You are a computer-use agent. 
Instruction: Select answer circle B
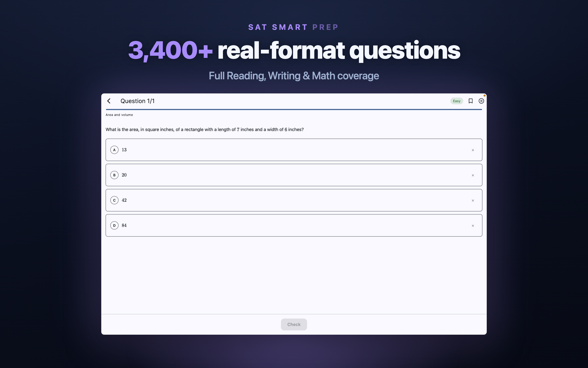coord(115,175)
